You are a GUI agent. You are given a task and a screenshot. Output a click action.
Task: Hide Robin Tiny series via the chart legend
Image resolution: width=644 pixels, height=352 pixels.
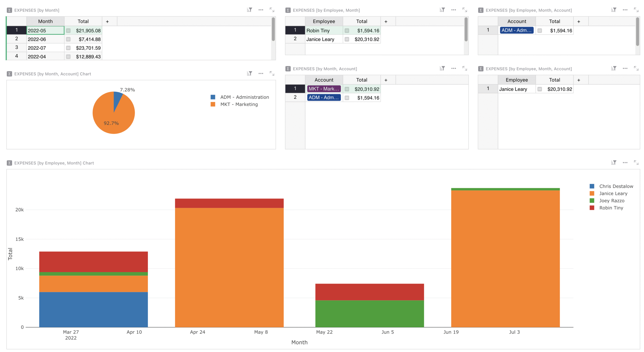(x=611, y=208)
